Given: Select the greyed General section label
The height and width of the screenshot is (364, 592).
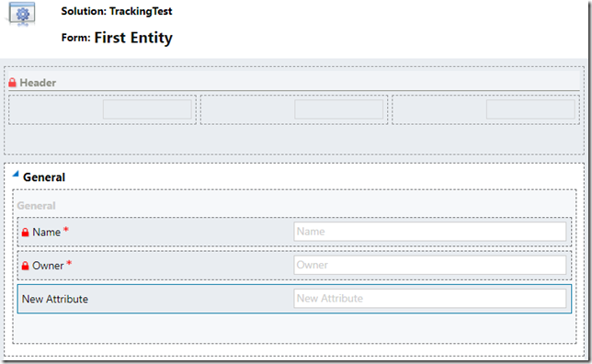Looking at the screenshot, I should (36, 205).
